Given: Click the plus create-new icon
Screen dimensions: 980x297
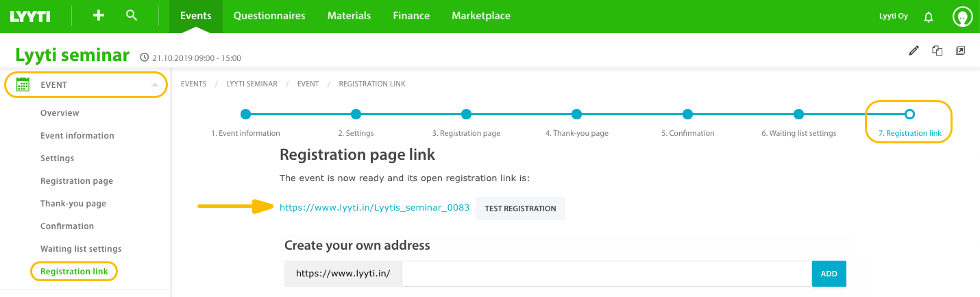Looking at the screenshot, I should tap(99, 15).
